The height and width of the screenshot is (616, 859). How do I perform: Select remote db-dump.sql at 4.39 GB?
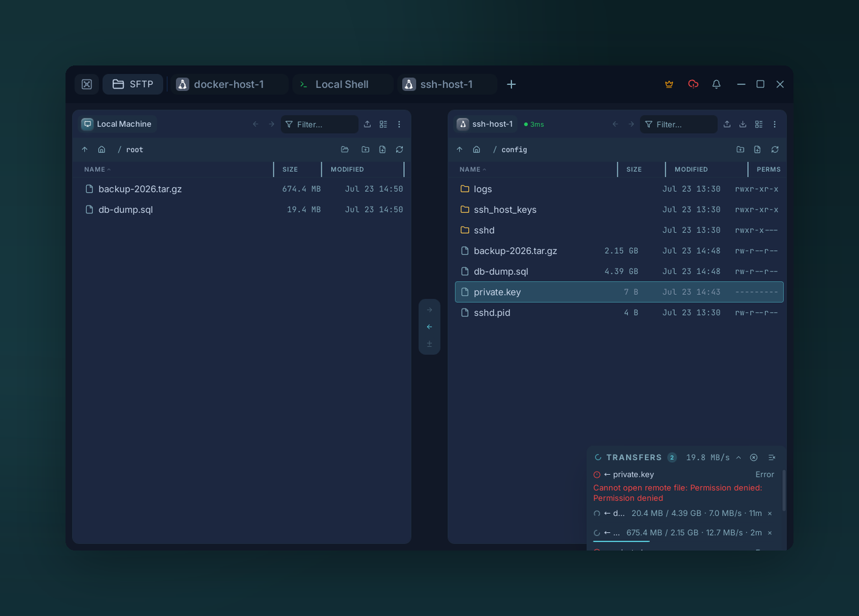coord(619,272)
